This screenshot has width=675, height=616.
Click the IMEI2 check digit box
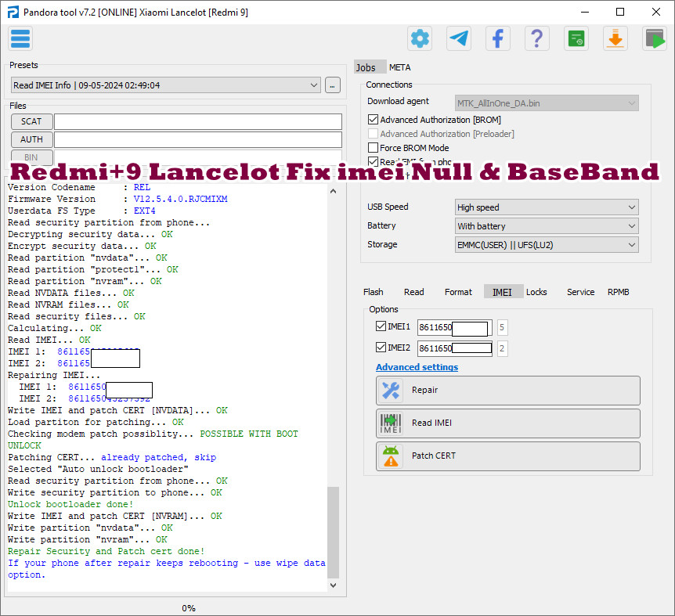502,348
